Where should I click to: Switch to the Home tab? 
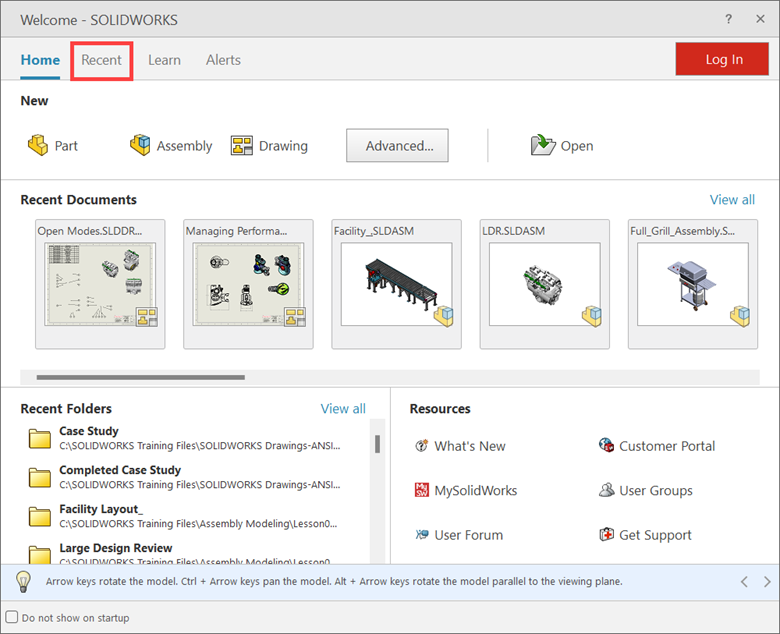point(40,60)
